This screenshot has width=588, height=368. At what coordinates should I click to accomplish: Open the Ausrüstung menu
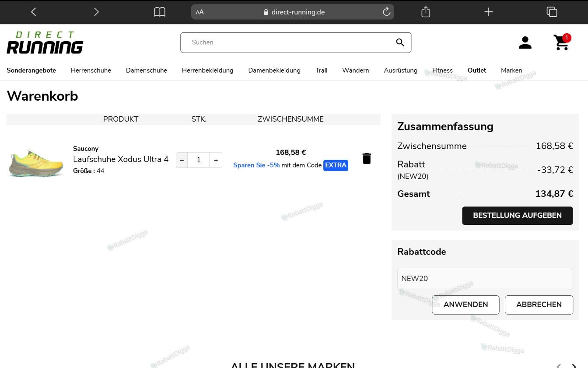point(400,70)
